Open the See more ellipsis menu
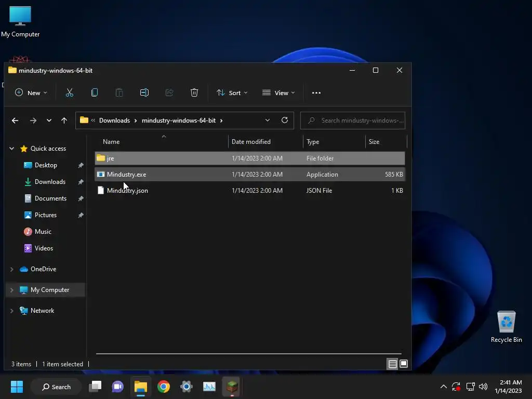Viewport: 532px width, 399px height. 316,93
